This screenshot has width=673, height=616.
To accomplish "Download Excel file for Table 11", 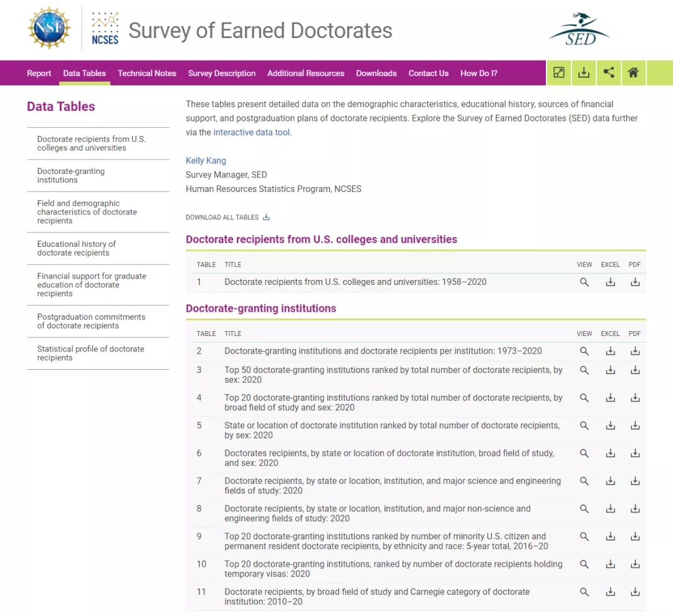I will pos(611,592).
